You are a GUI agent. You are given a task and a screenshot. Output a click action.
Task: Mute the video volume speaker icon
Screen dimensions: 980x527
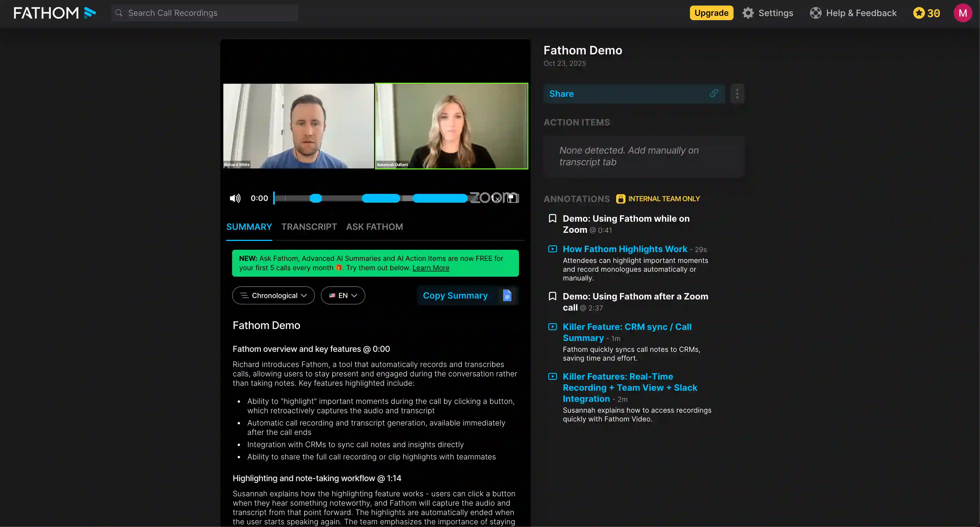235,198
